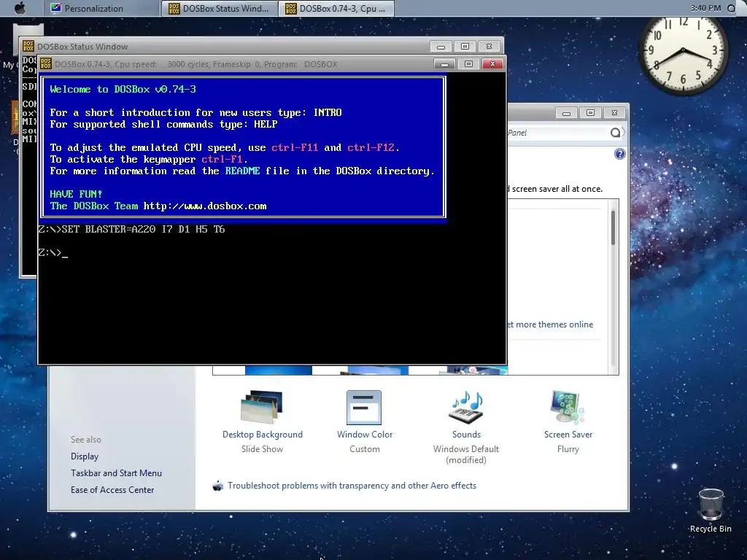Click the 3:40 PM taskbar clock
This screenshot has height=560, width=747.
(x=705, y=8)
